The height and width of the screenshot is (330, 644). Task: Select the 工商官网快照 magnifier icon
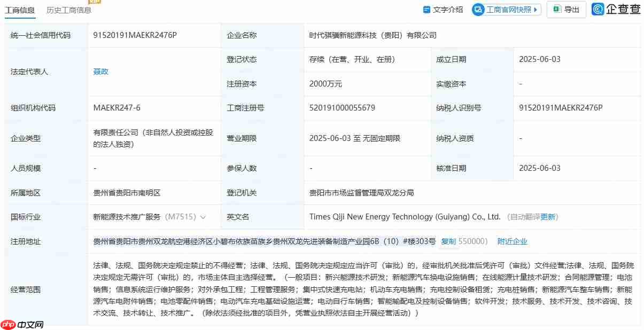(x=479, y=10)
